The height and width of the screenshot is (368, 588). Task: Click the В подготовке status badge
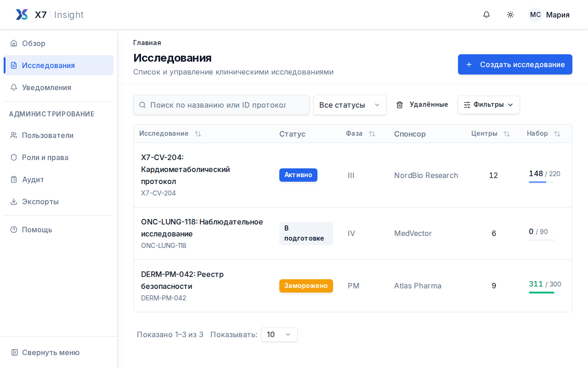pos(306,233)
